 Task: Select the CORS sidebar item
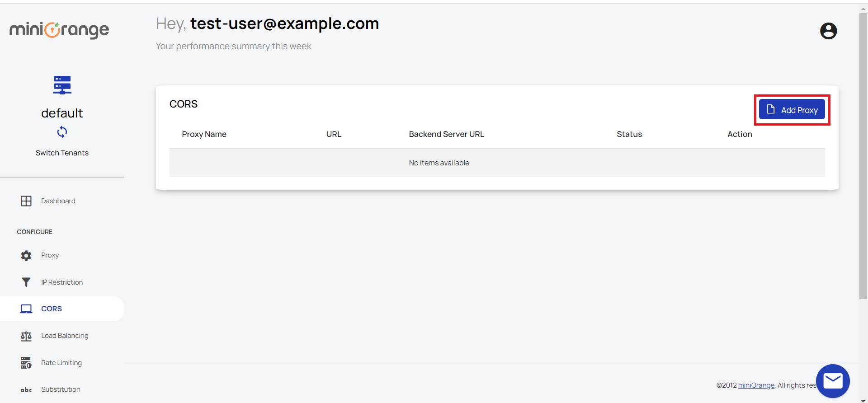[x=62, y=309]
